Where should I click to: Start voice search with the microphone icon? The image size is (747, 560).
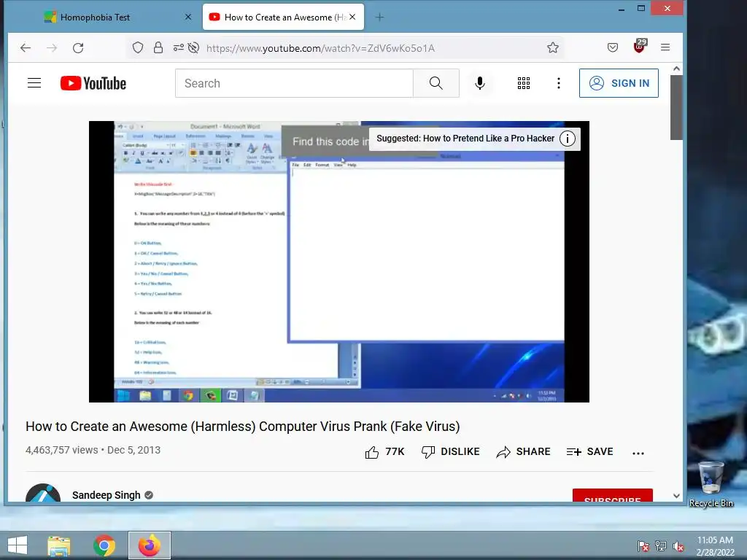tap(480, 83)
